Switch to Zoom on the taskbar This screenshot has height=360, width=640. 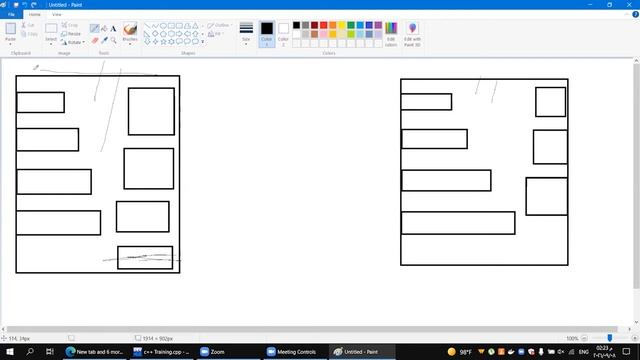click(212, 352)
